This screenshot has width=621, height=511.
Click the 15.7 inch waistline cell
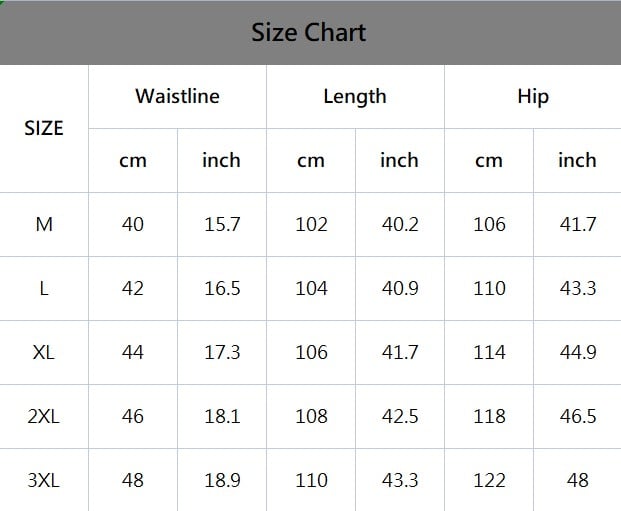[222, 224]
